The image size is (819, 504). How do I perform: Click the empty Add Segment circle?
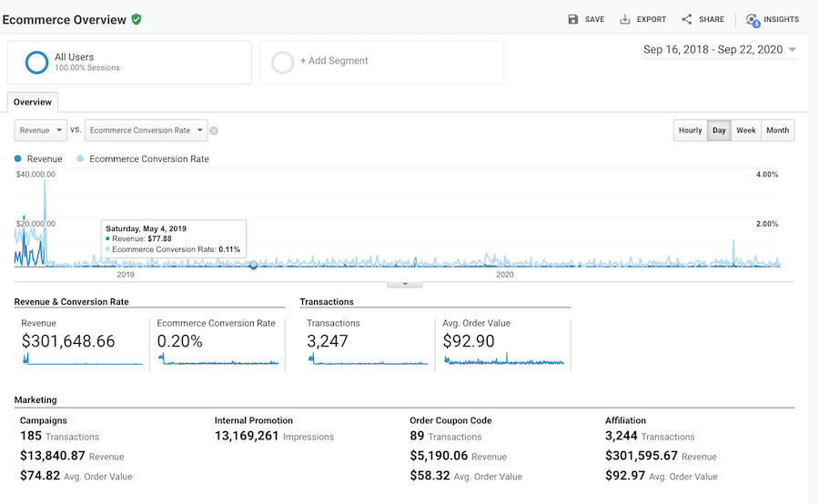coord(283,62)
